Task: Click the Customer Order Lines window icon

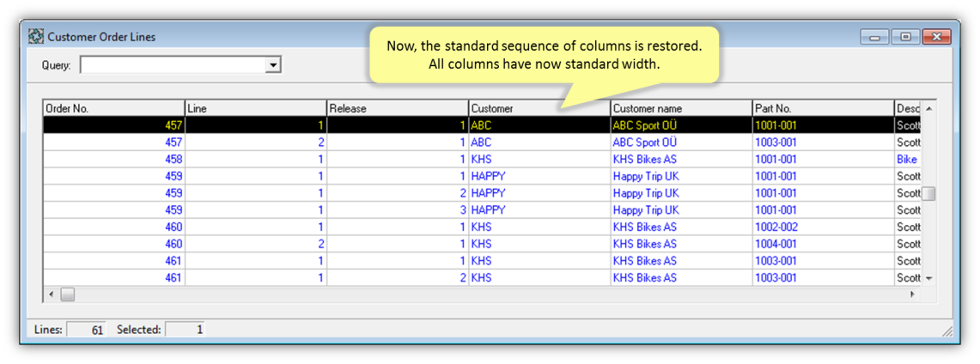Action: click(x=36, y=37)
